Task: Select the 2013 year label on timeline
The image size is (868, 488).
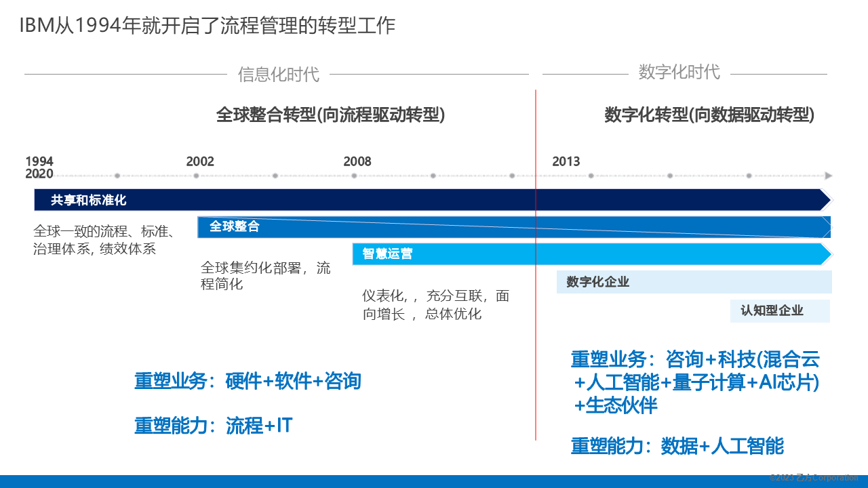Action: [x=566, y=161]
